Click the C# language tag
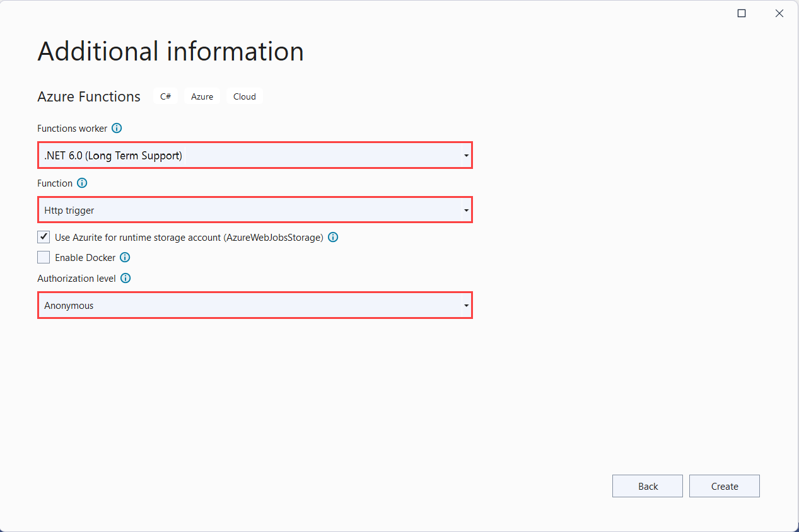 click(165, 96)
